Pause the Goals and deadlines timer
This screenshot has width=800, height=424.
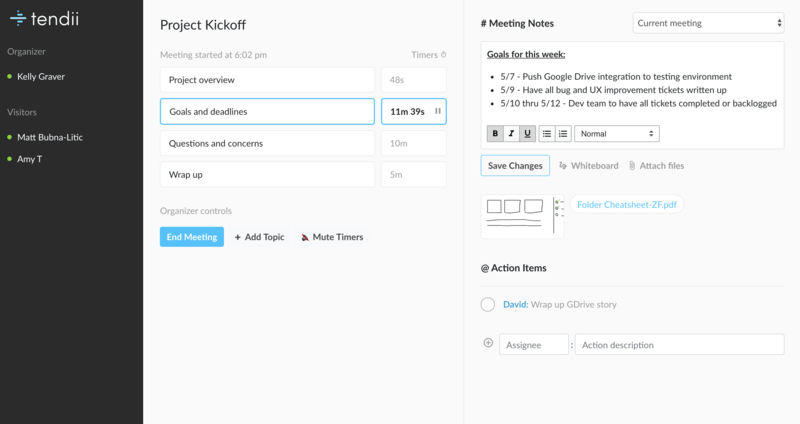tap(438, 111)
